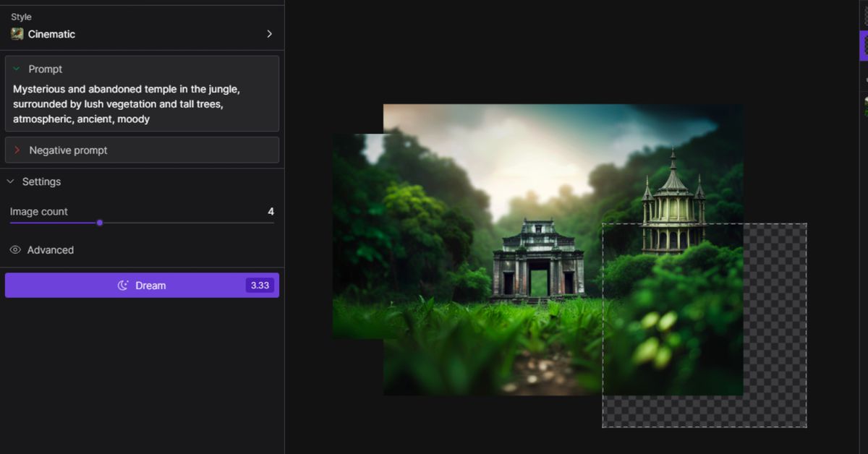The height and width of the screenshot is (454, 868).
Task: Click the green chevron icon beside Prompt
Action: [x=17, y=69]
